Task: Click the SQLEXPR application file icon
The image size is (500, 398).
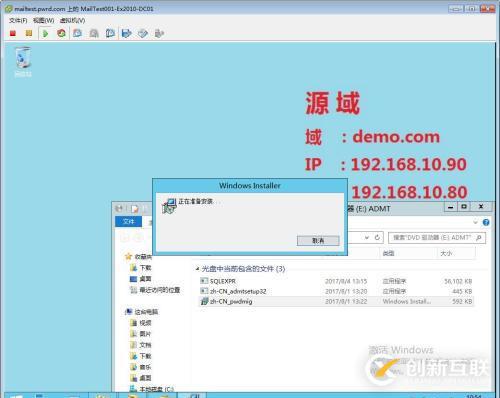Action: click(x=204, y=281)
